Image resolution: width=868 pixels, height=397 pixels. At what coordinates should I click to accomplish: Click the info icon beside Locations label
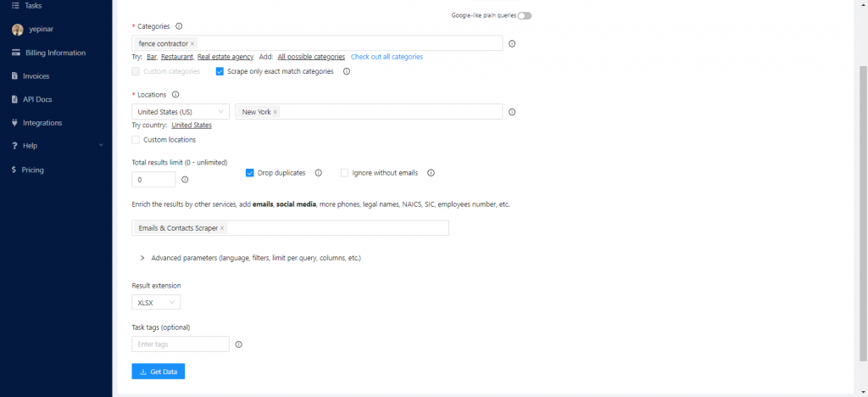click(x=175, y=95)
